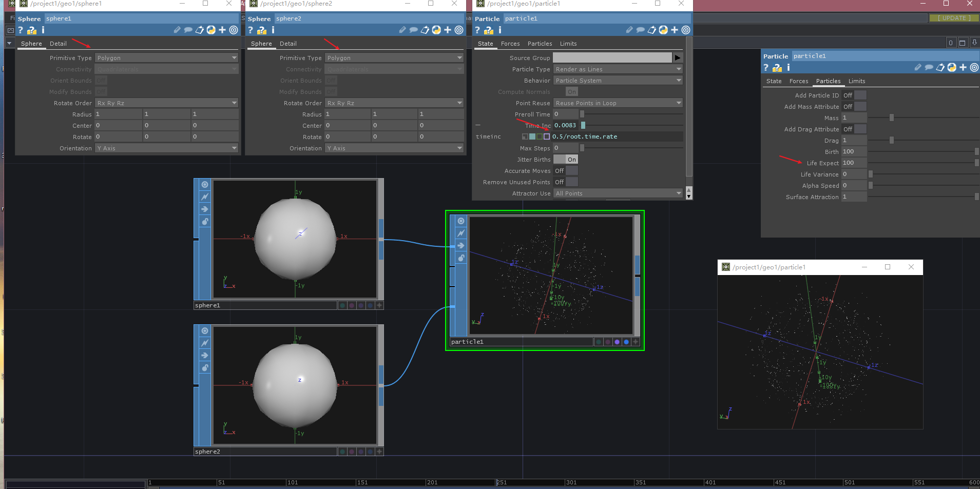Screen dimensions: 980x489
Task: Open the Behavior dropdown showing Particle System
Action: click(x=617, y=80)
